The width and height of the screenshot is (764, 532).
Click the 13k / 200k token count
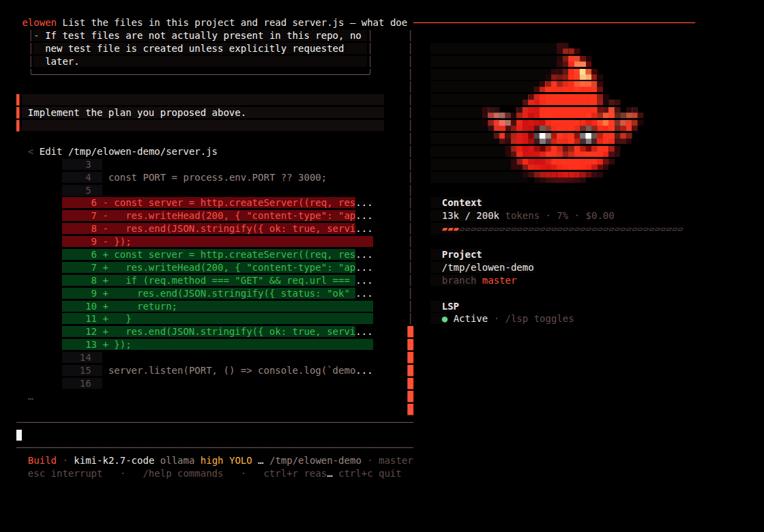pos(470,216)
